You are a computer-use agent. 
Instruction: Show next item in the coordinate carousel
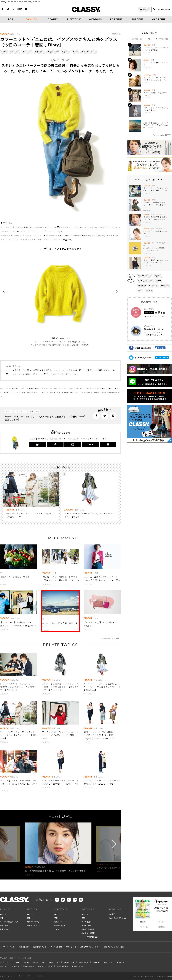pyautogui.click(x=117, y=291)
